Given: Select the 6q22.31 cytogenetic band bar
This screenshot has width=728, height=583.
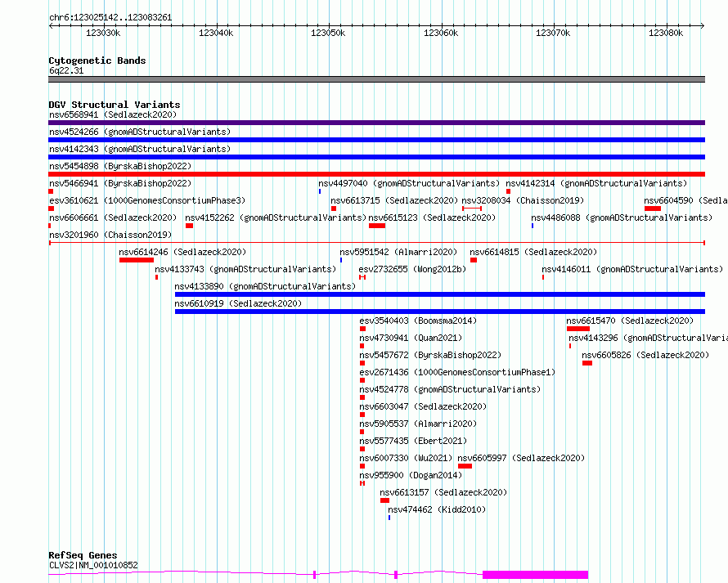Looking at the screenshot, I should click(376, 79).
